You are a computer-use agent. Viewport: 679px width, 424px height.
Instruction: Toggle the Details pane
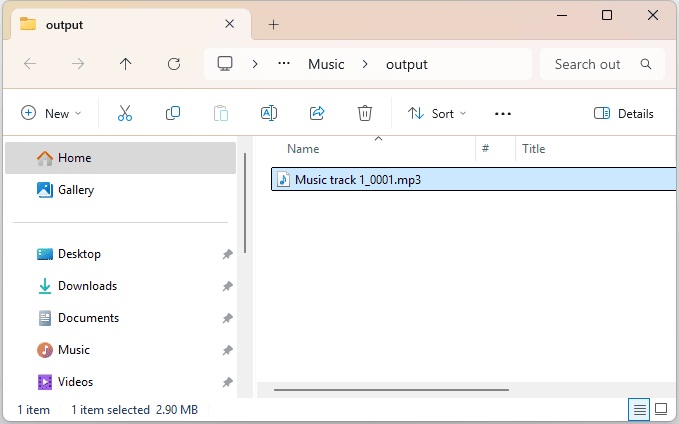click(x=624, y=114)
